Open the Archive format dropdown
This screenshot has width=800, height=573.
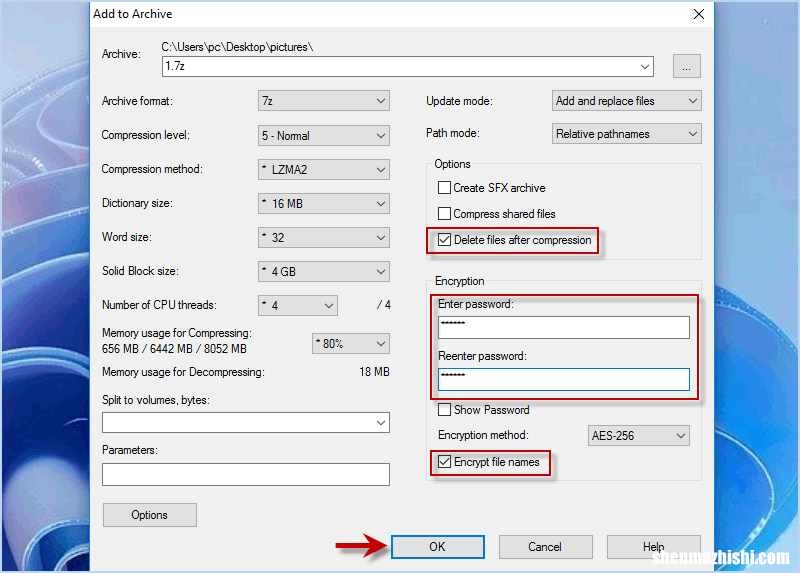[x=323, y=101]
